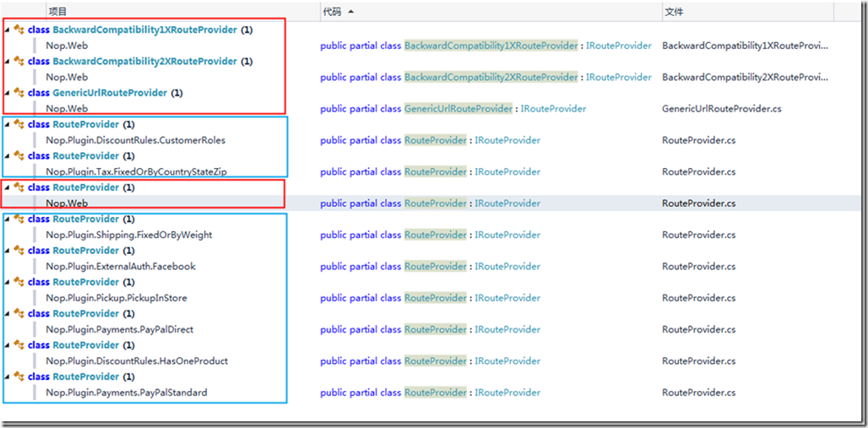Open RouteProvider.cs in the Nop.Plugin.DiscountRules.HasOneProduct row

[x=698, y=361]
